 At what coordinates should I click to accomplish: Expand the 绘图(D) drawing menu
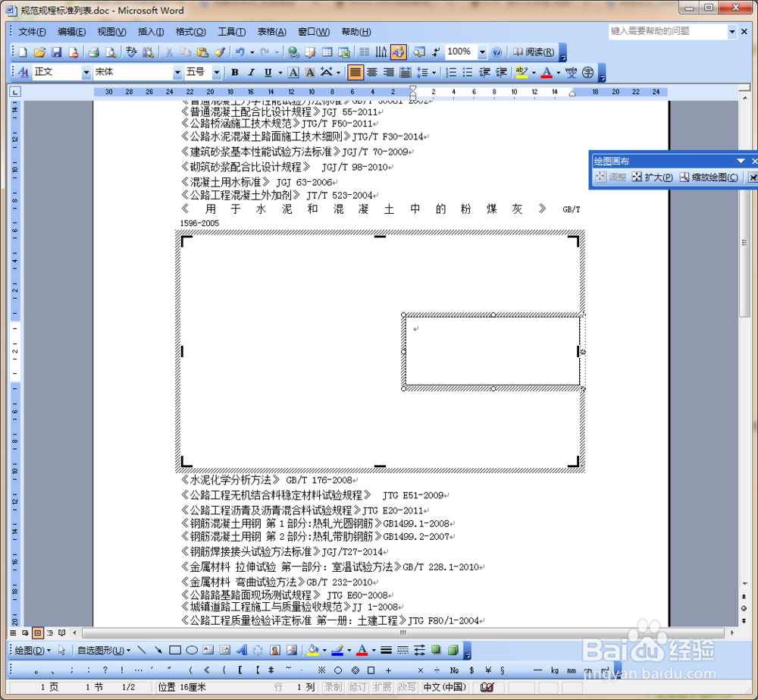pyautogui.click(x=33, y=650)
